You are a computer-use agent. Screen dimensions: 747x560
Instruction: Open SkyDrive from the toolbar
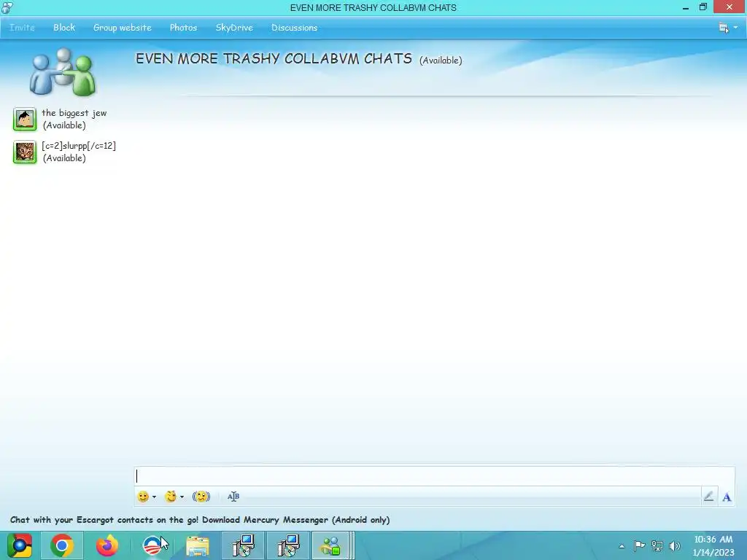(x=234, y=28)
